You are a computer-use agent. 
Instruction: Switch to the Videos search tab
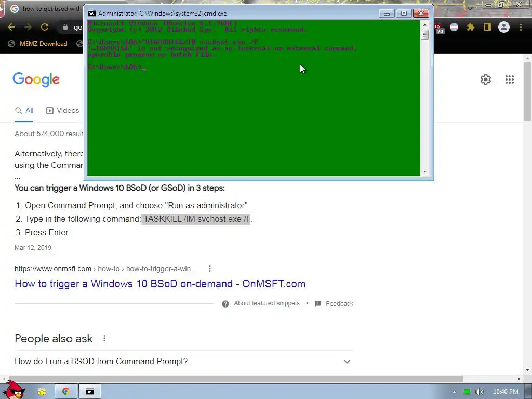(x=62, y=111)
